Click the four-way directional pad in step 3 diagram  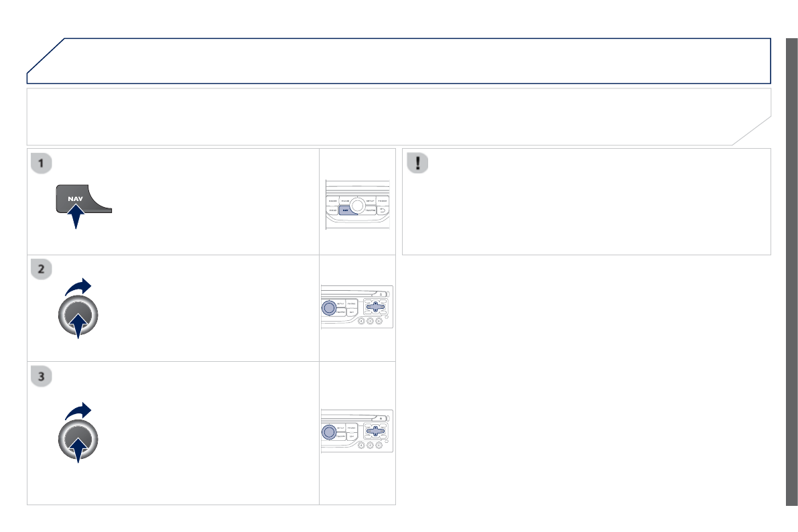pos(376,431)
